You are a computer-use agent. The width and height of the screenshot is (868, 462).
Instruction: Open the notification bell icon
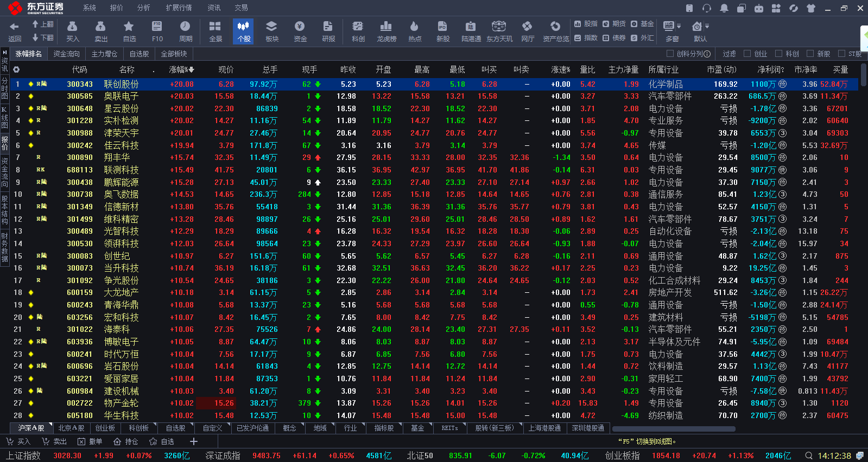click(x=724, y=8)
